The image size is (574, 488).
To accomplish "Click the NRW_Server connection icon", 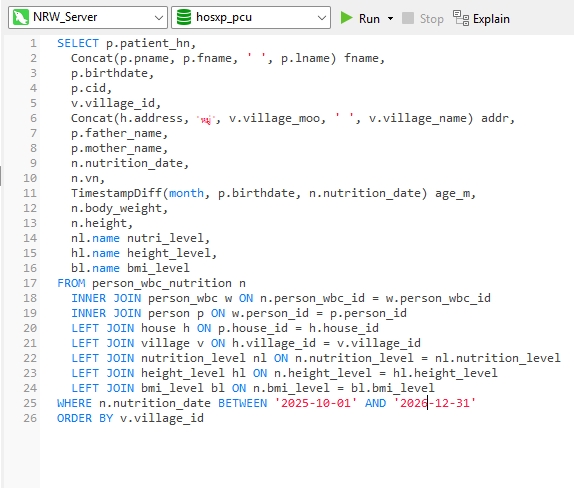I will point(20,17).
